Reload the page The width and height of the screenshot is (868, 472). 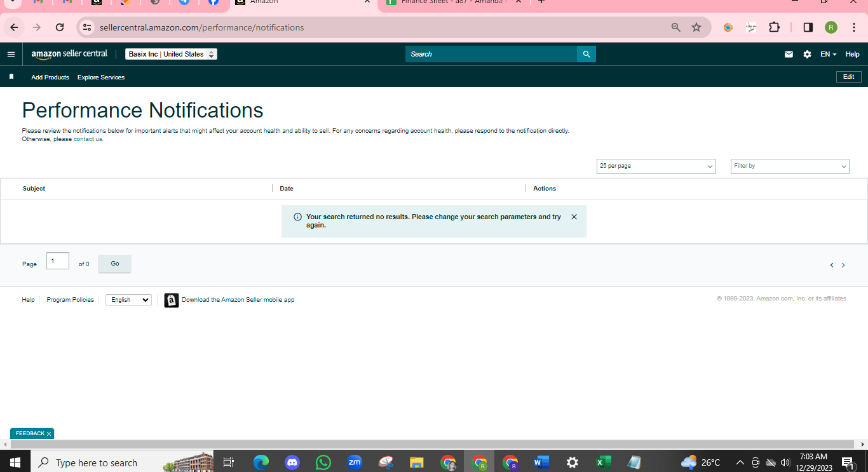click(60, 27)
